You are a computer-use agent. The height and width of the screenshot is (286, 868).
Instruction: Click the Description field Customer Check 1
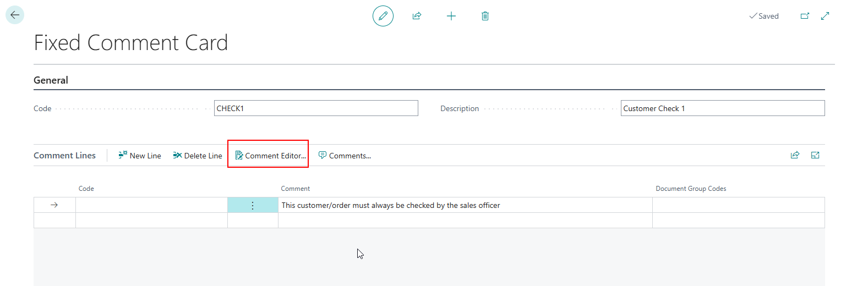pos(722,108)
